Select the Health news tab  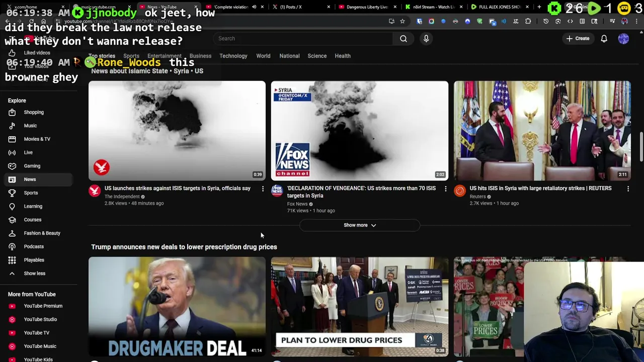343,56
